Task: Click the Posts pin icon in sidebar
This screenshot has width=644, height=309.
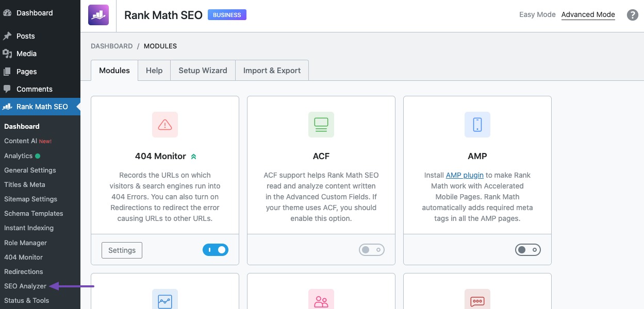Action: click(x=7, y=36)
